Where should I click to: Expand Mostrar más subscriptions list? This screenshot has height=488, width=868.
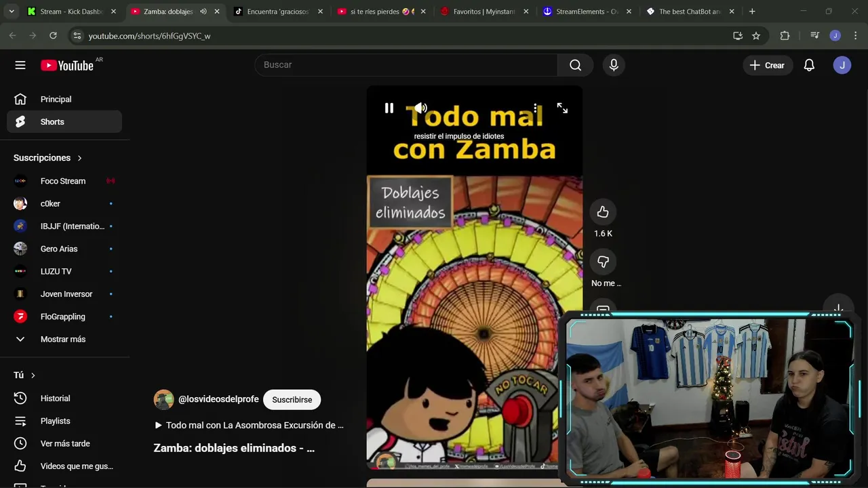click(64, 339)
